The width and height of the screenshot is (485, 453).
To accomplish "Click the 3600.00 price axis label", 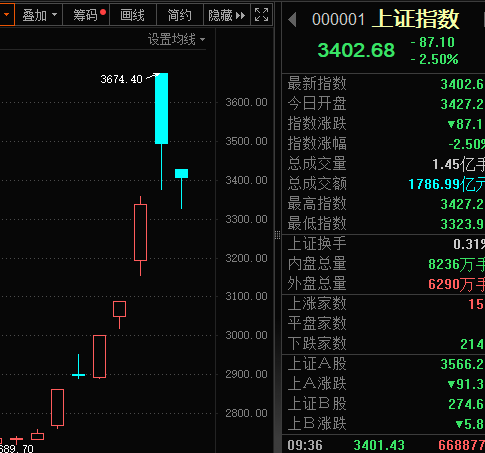I will (246, 102).
